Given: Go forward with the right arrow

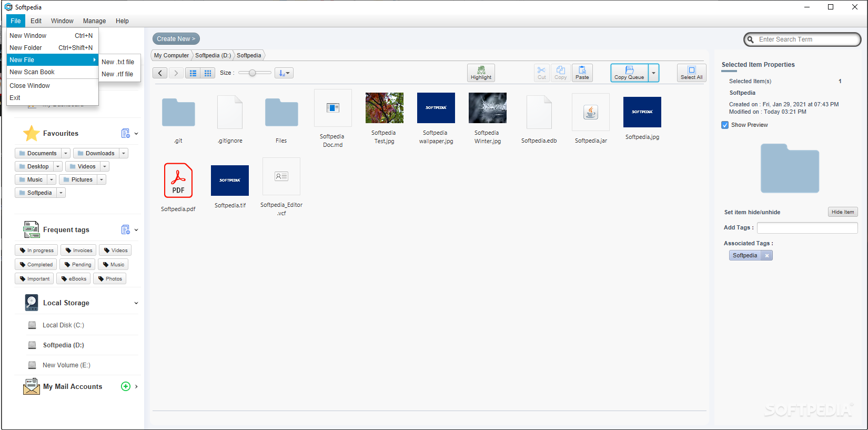Looking at the screenshot, I should tap(176, 73).
